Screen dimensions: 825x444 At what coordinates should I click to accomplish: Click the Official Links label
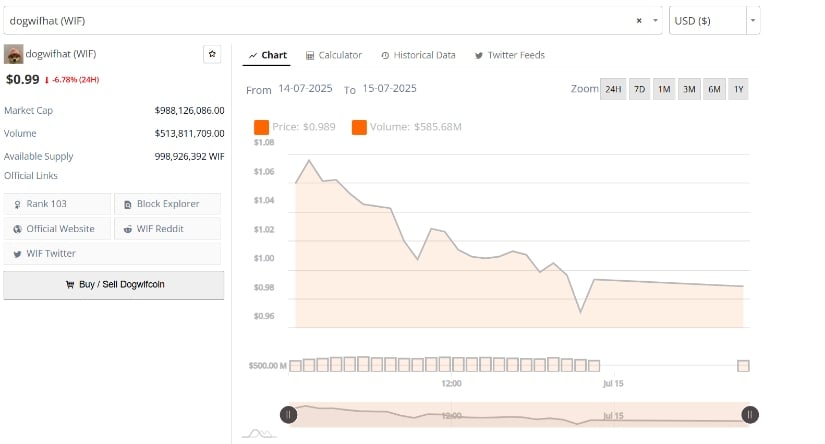(31, 176)
